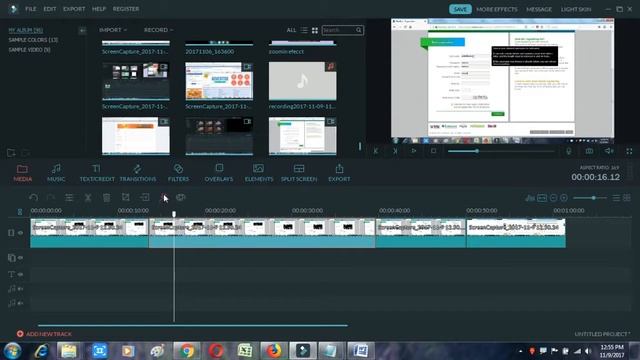Open the Filters tab
Screen dimensions: 640x360
pyautogui.click(x=178, y=173)
